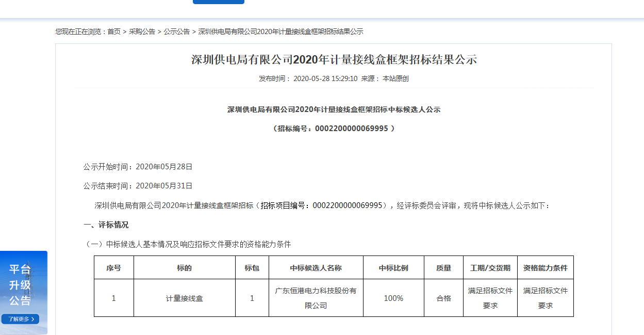Screen dimensions: 644x335
Task: Click the 广东恒港电力科技股份有限公司 table cell
Action: click(316, 298)
